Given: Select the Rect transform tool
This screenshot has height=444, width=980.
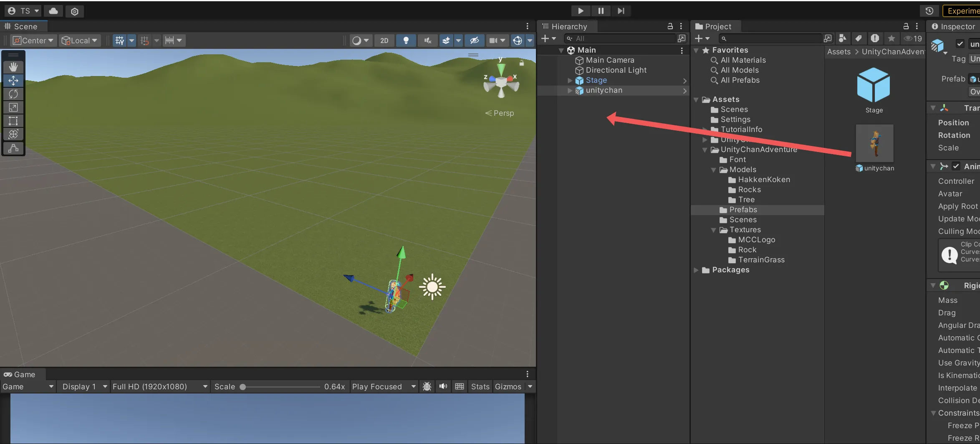Looking at the screenshot, I should click(13, 121).
